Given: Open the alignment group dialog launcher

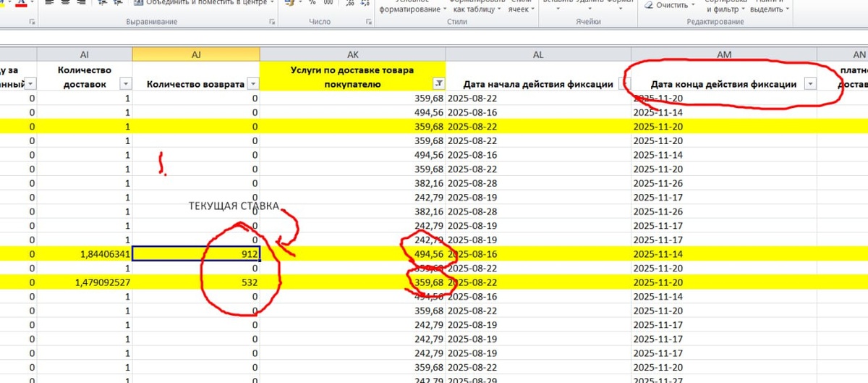Looking at the screenshot, I should click(x=272, y=22).
